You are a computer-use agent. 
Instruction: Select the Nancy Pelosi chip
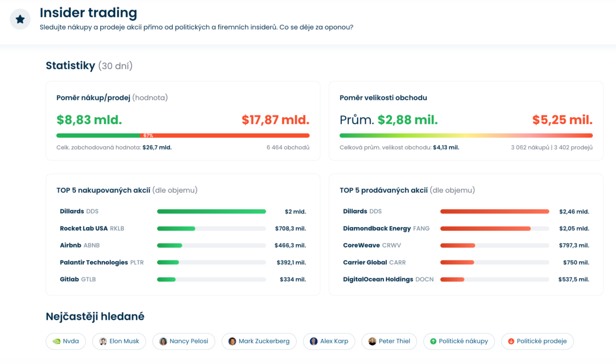pyautogui.click(x=184, y=341)
